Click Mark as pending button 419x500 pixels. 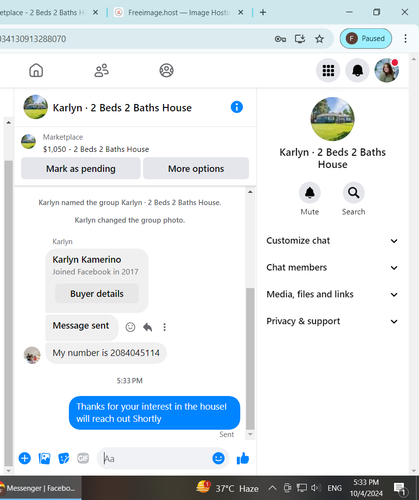tap(81, 169)
